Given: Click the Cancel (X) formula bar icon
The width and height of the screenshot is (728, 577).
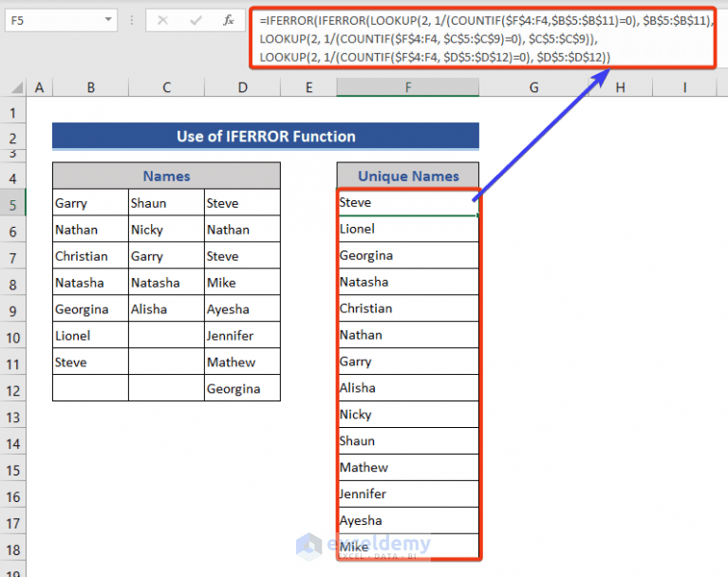Looking at the screenshot, I should (162, 21).
